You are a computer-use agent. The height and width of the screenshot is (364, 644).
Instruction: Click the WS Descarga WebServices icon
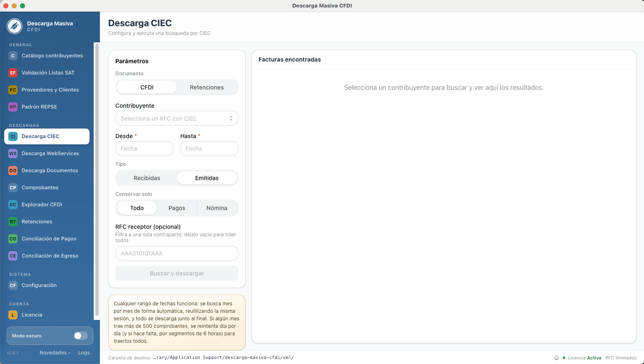point(13,154)
